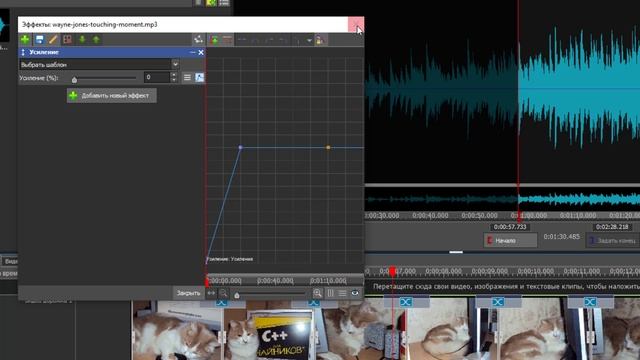Open the 'Выбрать шаблон' template dropdown
Image resolution: width=640 pixels, height=360 pixels.
[100, 64]
